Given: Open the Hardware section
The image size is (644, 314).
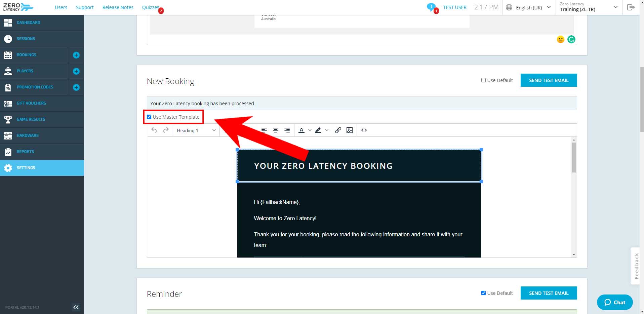Looking at the screenshot, I should [x=42, y=135].
